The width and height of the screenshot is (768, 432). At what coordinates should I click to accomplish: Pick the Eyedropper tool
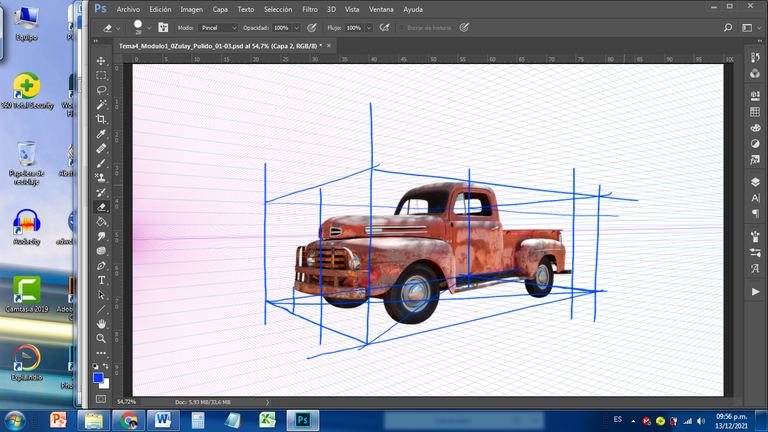click(101, 134)
